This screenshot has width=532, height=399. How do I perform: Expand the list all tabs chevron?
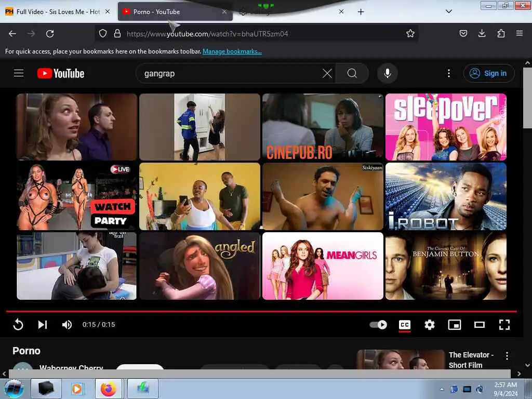448,11
